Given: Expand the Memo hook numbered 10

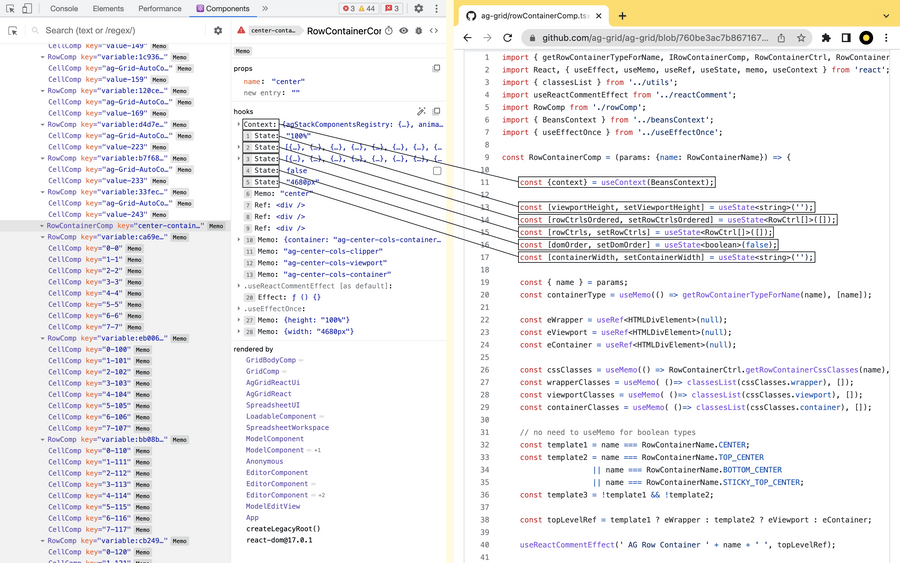Looking at the screenshot, I should tap(239, 240).
